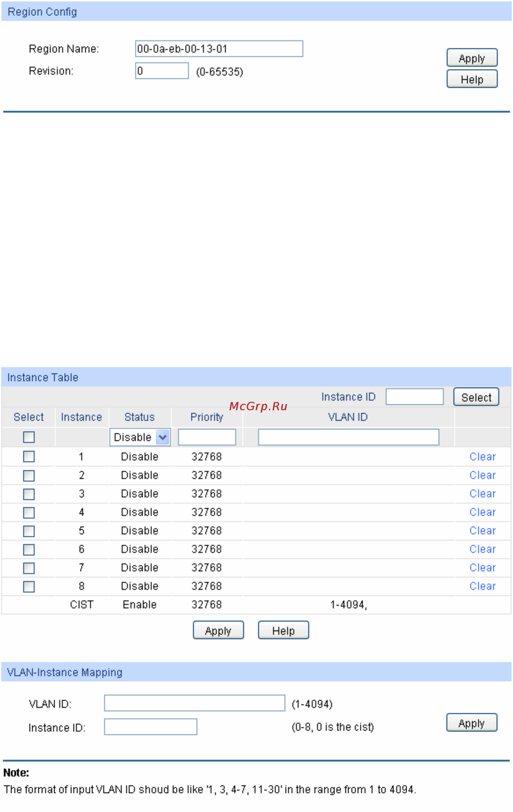Click the CIST VLAN ID value 1-4094,
This screenshot has height=812, width=513.
click(349, 605)
